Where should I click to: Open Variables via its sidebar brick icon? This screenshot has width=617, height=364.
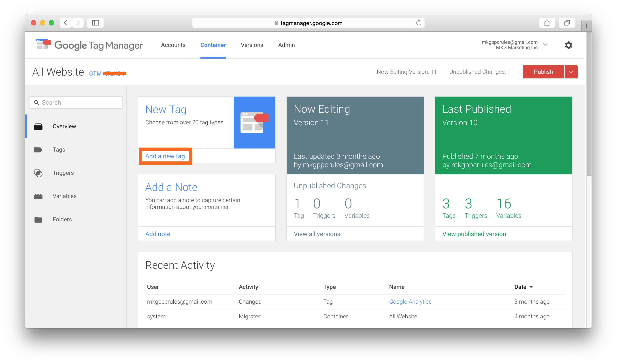point(38,196)
